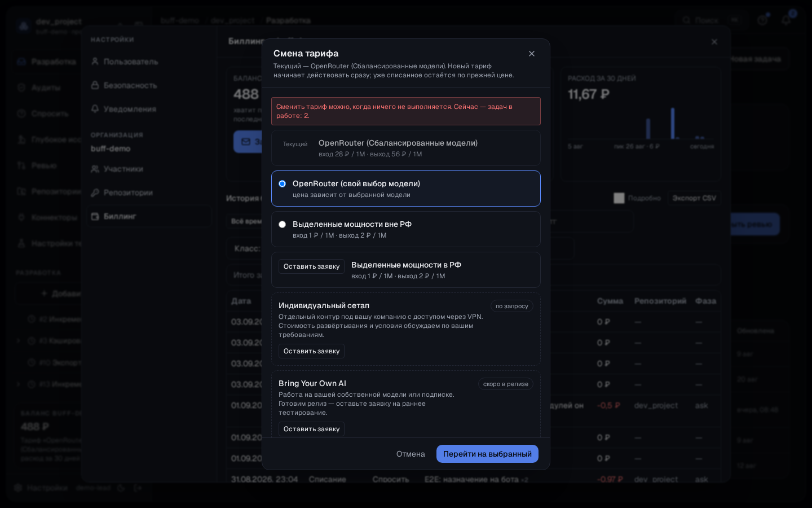812x508 pixels.
Task: Click the blue envelope button in balance card
Action: (247, 142)
